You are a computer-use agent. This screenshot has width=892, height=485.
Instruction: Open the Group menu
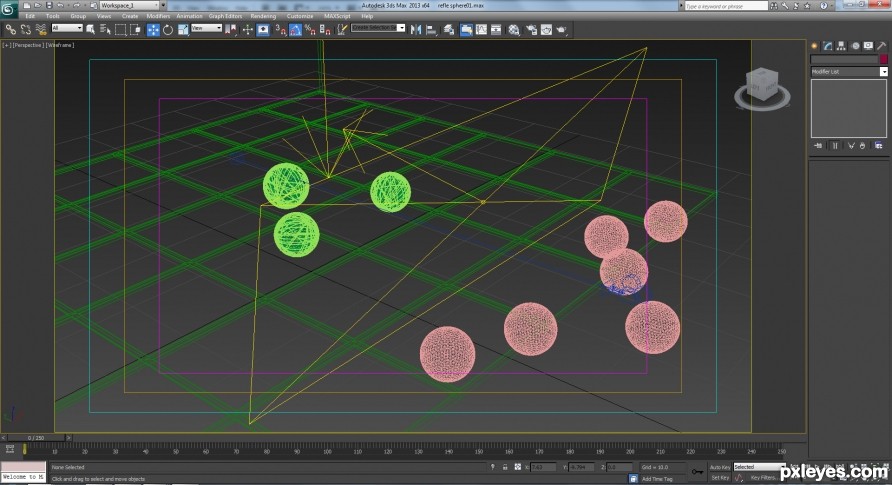point(78,16)
